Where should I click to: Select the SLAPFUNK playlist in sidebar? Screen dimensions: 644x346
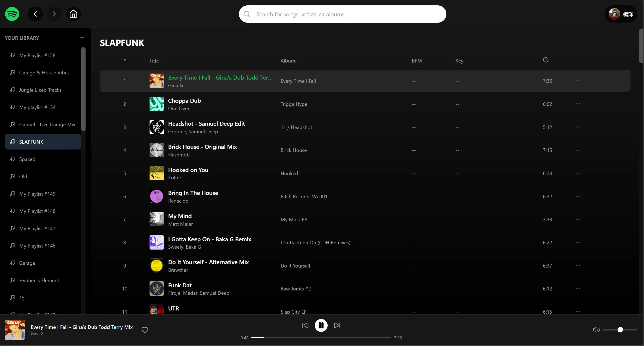[43, 142]
